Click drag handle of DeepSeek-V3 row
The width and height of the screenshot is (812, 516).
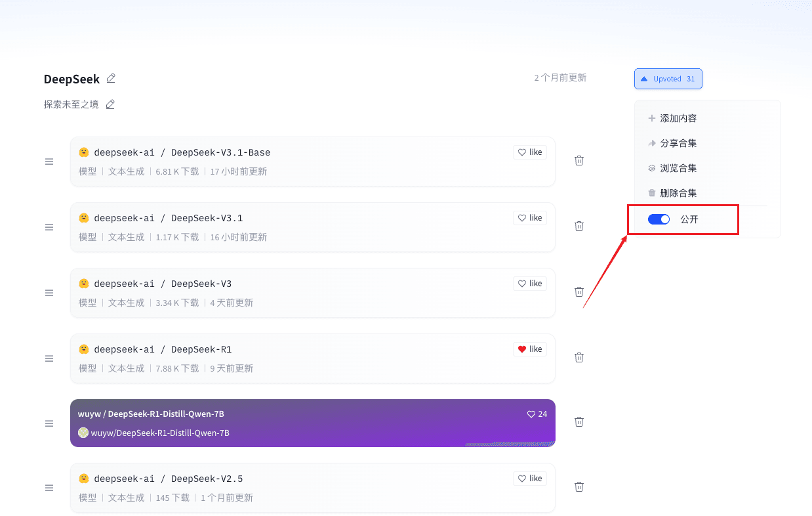49,293
